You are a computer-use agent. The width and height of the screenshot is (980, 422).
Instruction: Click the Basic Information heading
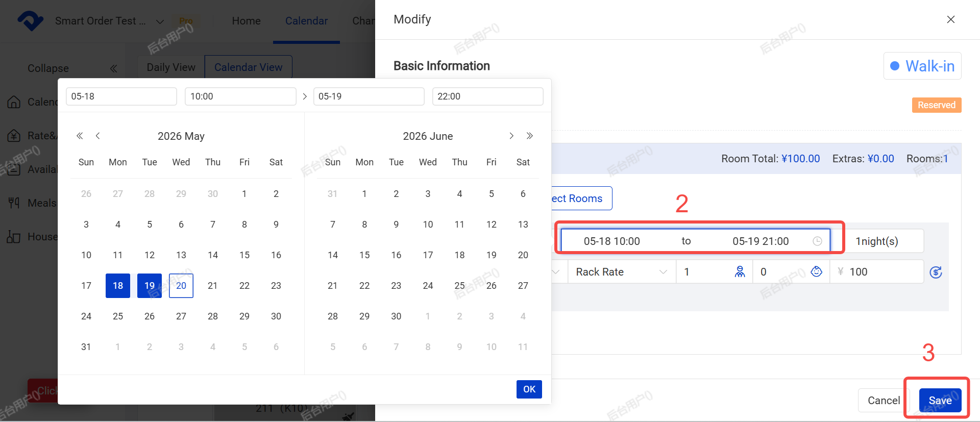click(442, 66)
